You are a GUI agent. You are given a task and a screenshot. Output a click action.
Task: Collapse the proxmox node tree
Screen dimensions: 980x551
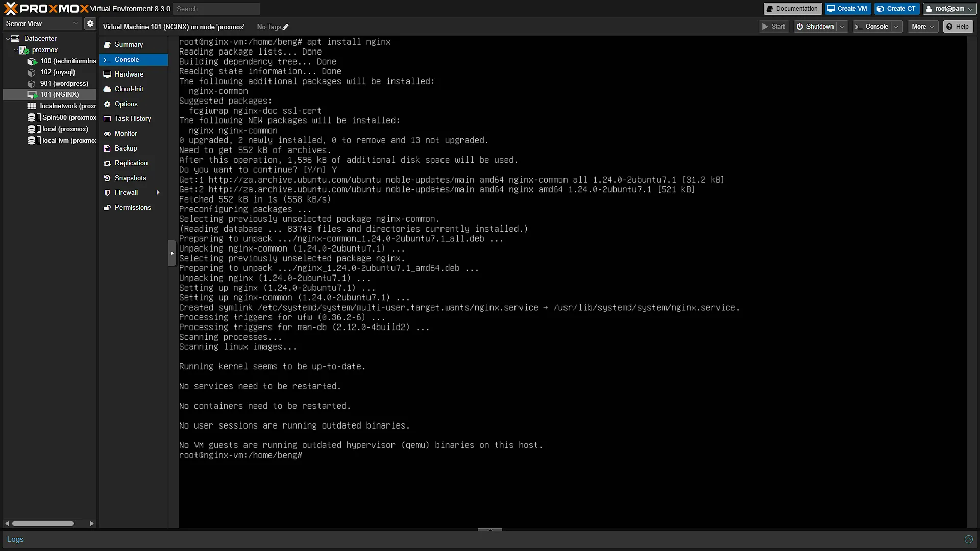point(15,50)
